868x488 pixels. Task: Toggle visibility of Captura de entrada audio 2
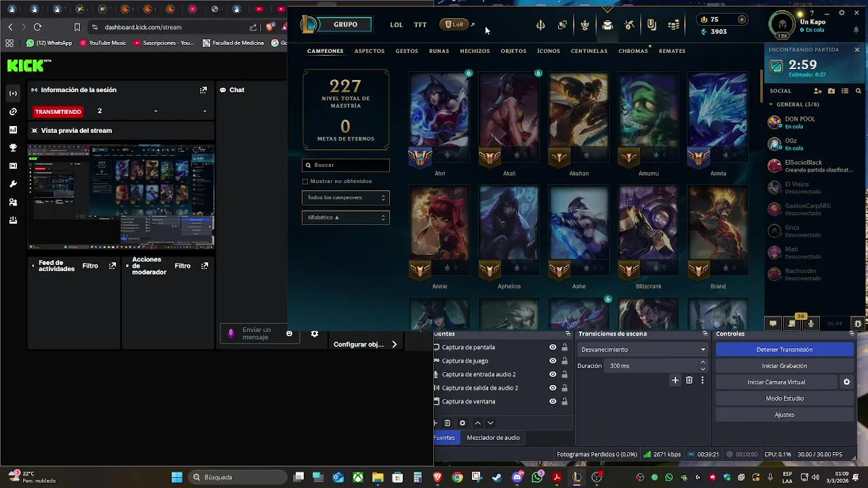[553, 374]
